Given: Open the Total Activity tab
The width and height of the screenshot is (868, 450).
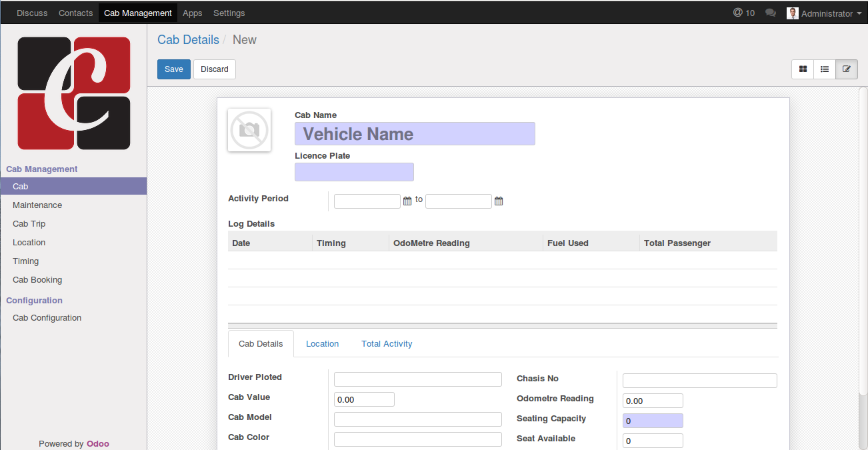Looking at the screenshot, I should 387,344.
